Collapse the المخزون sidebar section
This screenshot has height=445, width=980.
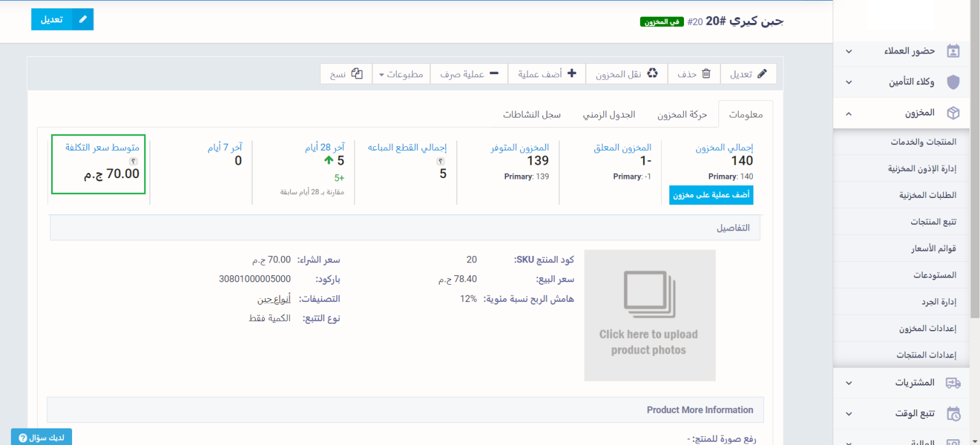pyautogui.click(x=848, y=113)
